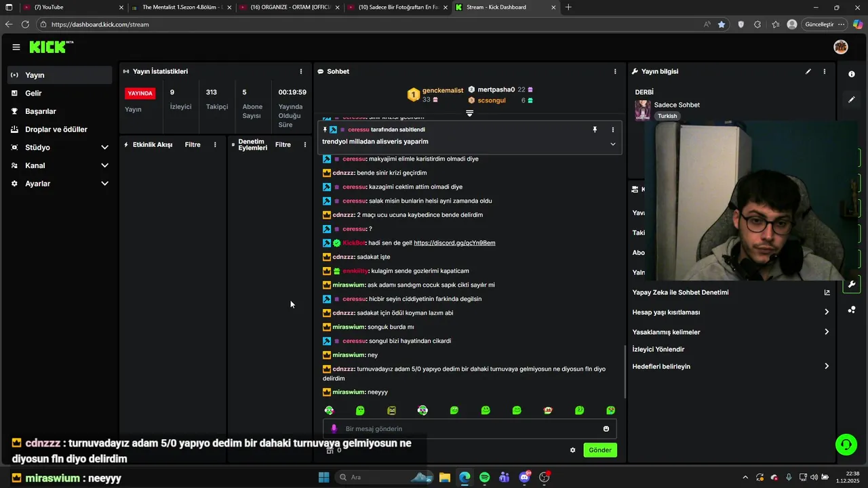This screenshot has height=488, width=868.
Task: Click the pin icon on pinned message
Action: pos(595,129)
